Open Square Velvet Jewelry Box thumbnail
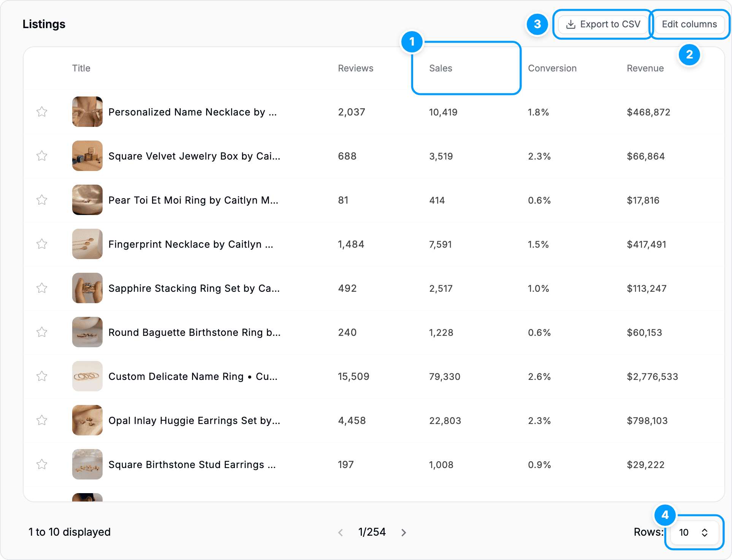 pos(87,156)
